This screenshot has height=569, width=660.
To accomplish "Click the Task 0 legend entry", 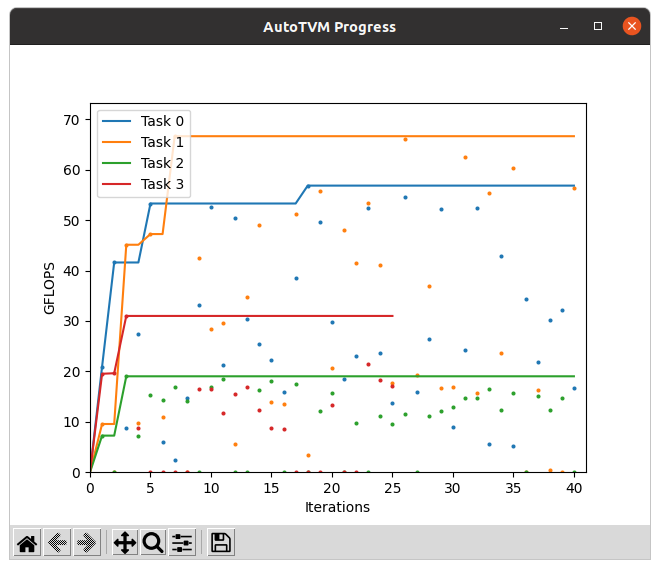I will [143, 121].
